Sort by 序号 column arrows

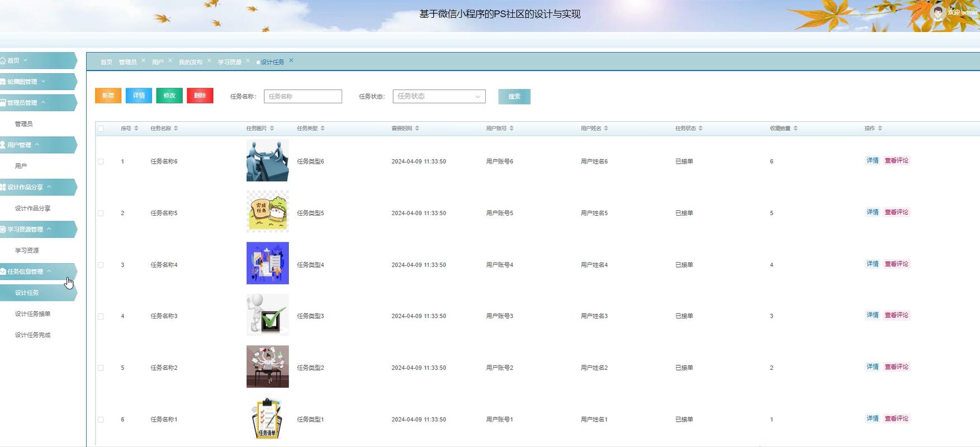click(x=136, y=129)
